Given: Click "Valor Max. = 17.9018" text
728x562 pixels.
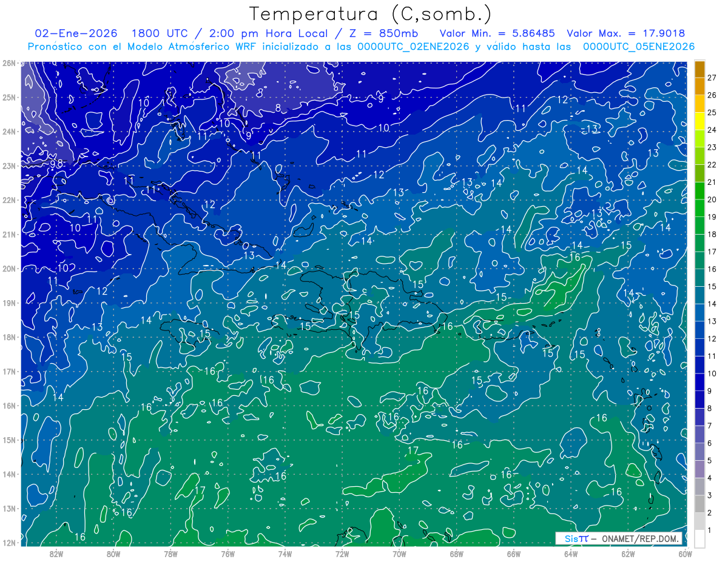Looking at the screenshot, I should tap(626, 33).
